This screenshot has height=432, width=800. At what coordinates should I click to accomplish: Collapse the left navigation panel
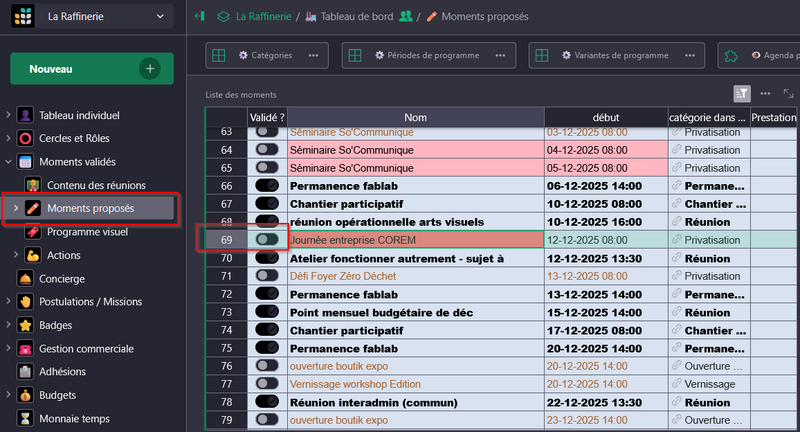[x=200, y=16]
